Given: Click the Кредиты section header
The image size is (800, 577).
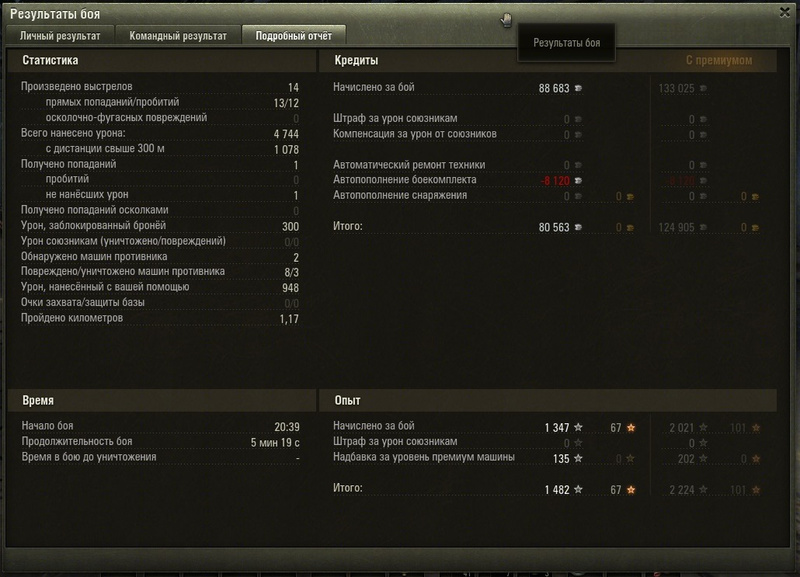Looking at the screenshot, I should point(356,60).
